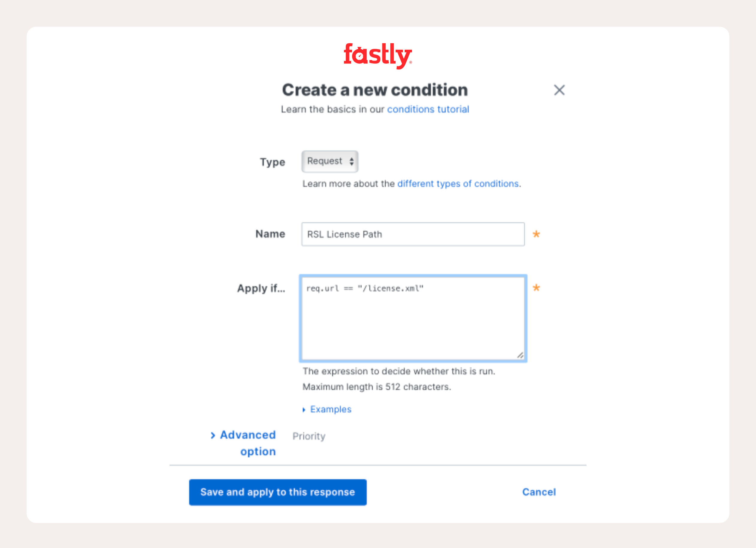Follow the different types of conditions link

point(458,184)
